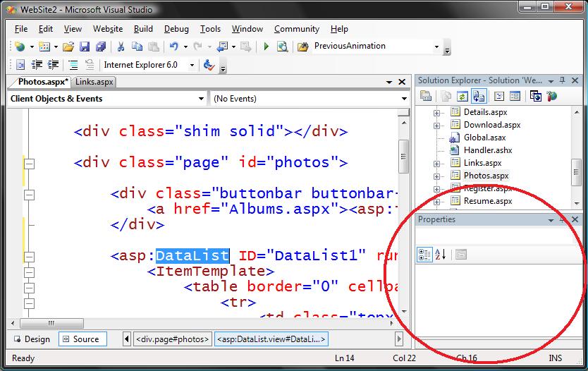Open the active files list dropdown arrow
Viewport: 588px width, 371px height.
click(389, 82)
